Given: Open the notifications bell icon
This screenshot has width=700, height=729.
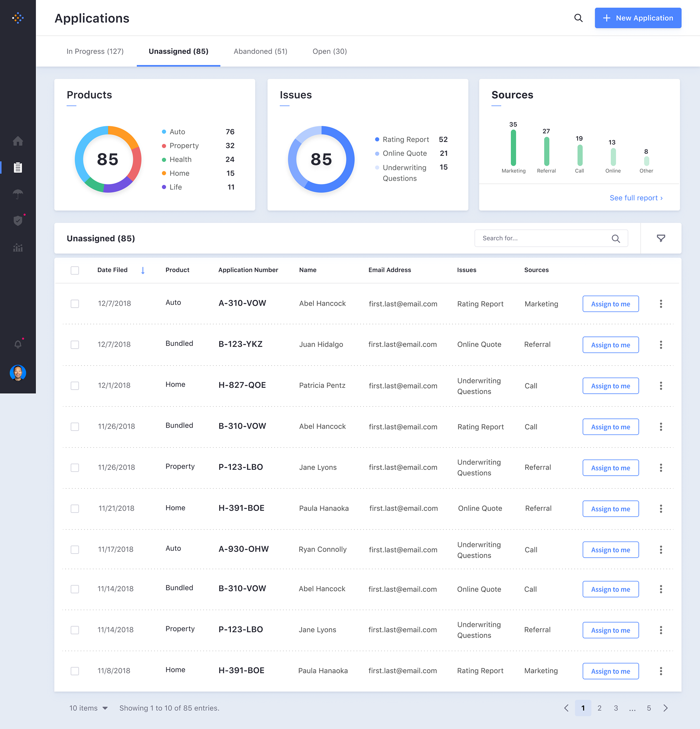Looking at the screenshot, I should coord(18,344).
